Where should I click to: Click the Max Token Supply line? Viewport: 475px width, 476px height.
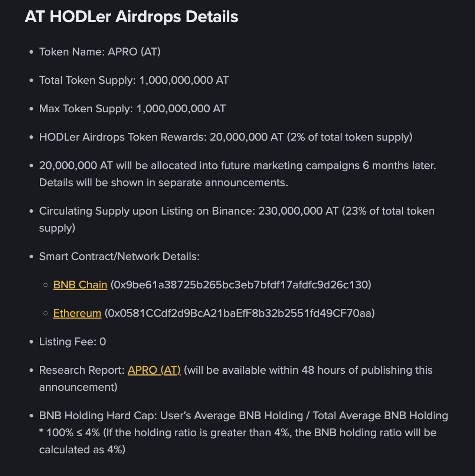132,109
